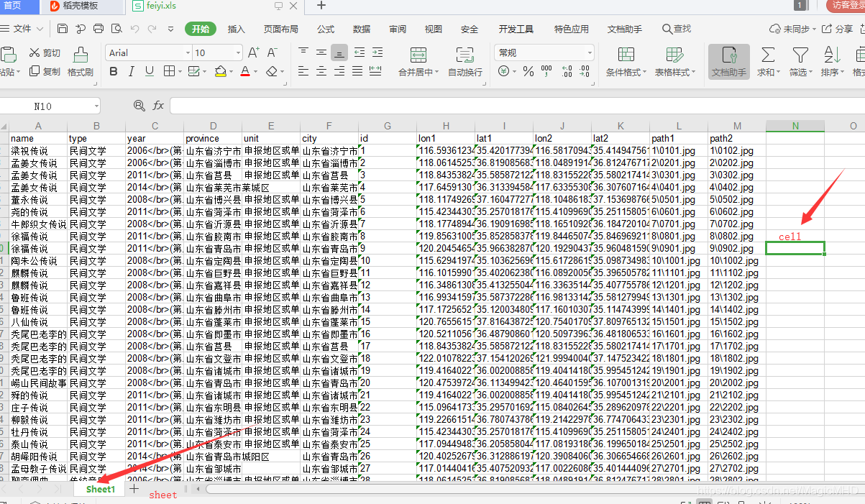Viewport: 865px width, 504px height.
Task: Open the Arial font name dropdown
Action: (188, 52)
